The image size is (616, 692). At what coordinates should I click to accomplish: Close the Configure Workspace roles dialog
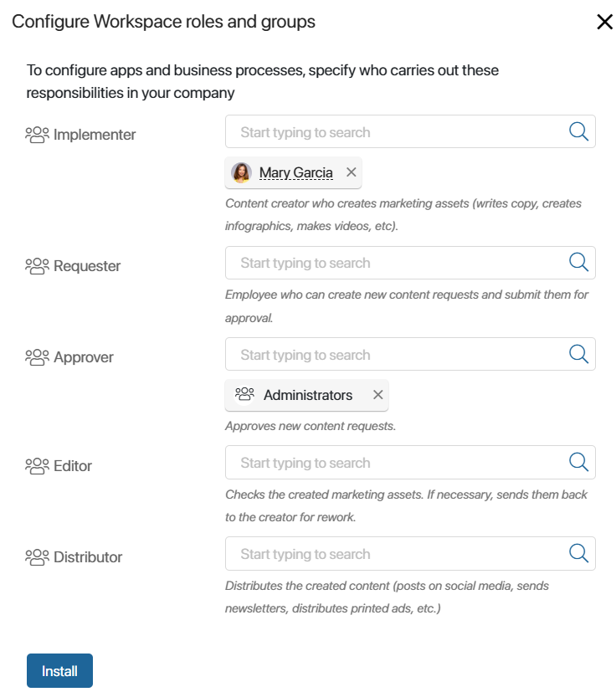pos(604,22)
